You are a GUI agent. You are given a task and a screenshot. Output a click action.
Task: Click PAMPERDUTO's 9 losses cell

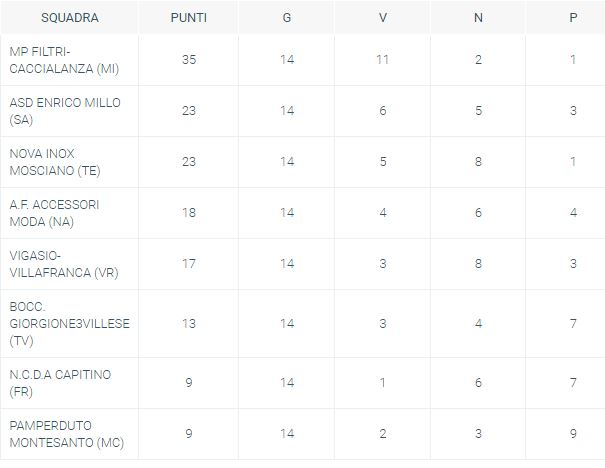(573, 434)
